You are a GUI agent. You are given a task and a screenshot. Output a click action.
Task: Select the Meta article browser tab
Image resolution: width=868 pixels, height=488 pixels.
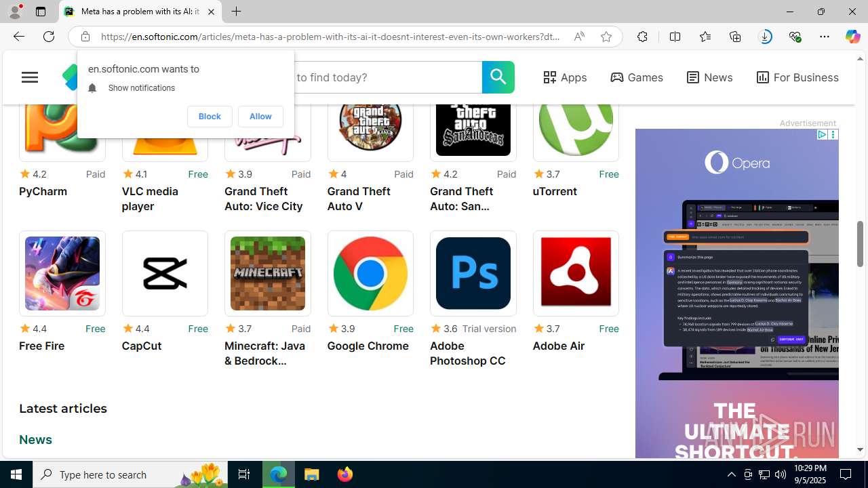click(140, 12)
